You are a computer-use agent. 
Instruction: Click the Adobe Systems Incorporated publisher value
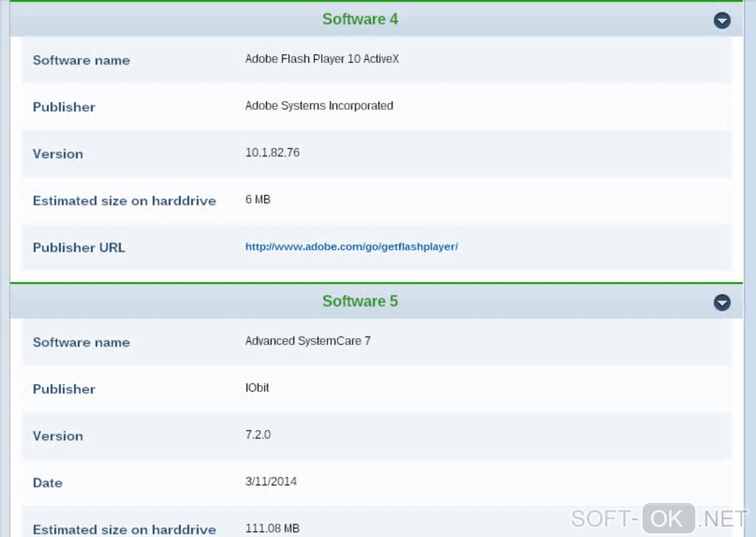(319, 105)
